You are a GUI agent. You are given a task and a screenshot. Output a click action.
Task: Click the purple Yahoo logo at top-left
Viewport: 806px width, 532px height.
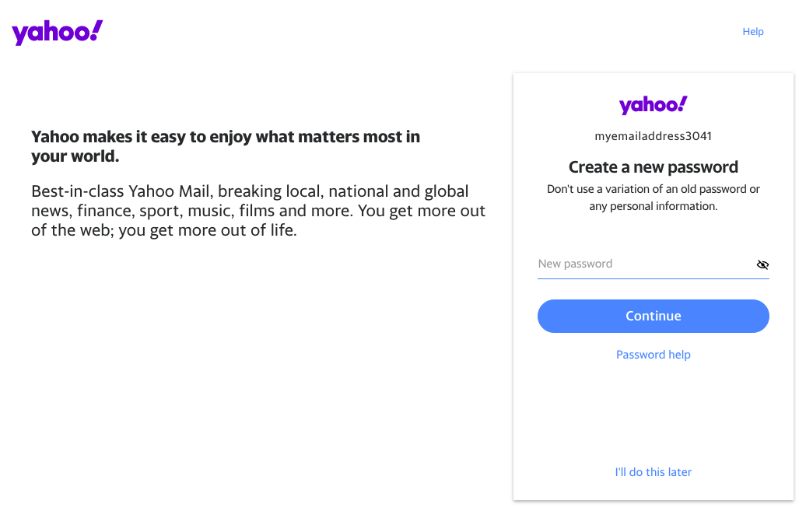57,33
